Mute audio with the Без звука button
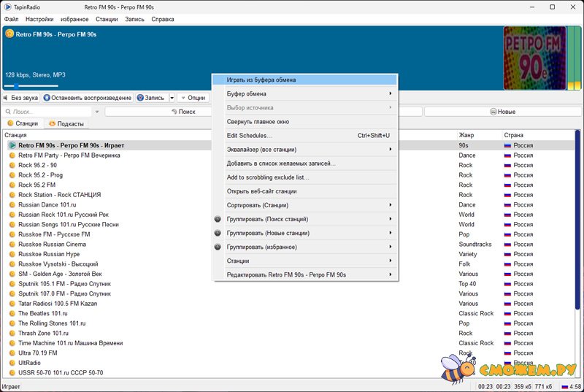 pyautogui.click(x=20, y=98)
